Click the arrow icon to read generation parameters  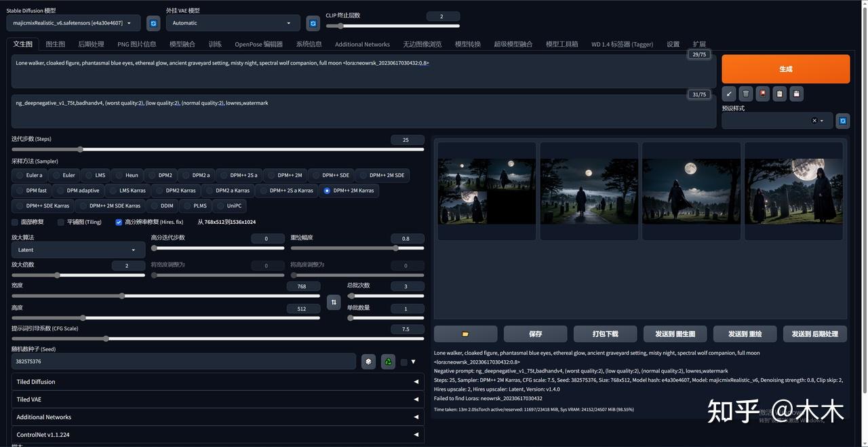[729, 94]
